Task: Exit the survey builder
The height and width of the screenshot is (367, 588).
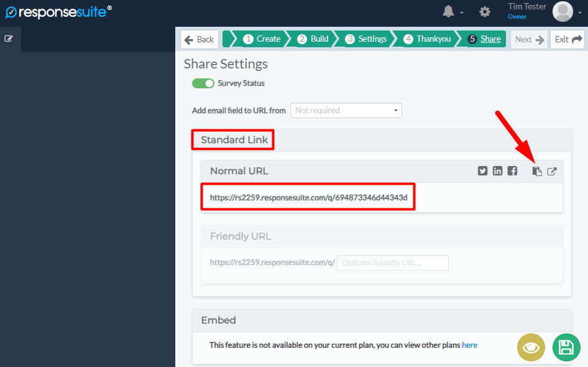Action: click(x=567, y=39)
